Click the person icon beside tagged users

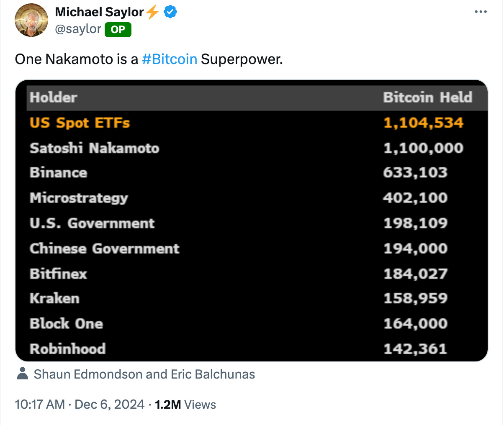tap(22, 374)
